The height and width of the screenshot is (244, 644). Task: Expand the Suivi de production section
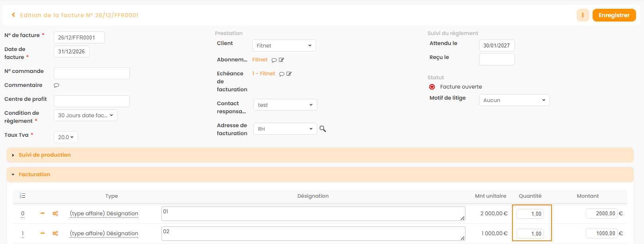click(x=45, y=155)
